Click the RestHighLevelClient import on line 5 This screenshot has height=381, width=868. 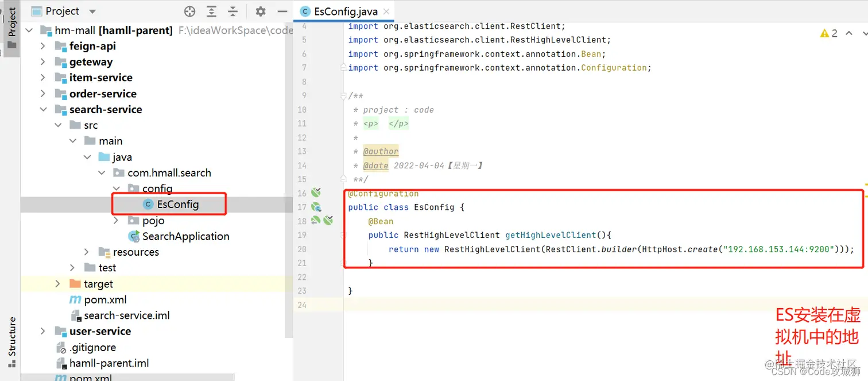[x=479, y=40]
